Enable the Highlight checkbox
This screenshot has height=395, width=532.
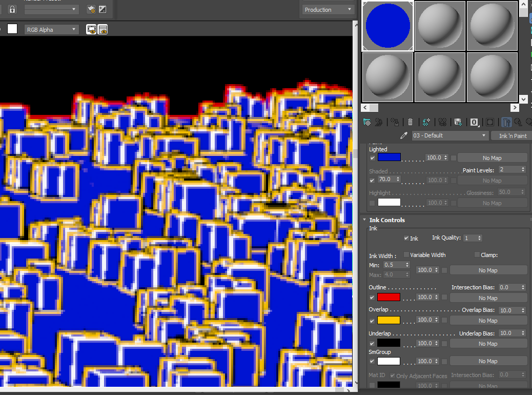372,203
